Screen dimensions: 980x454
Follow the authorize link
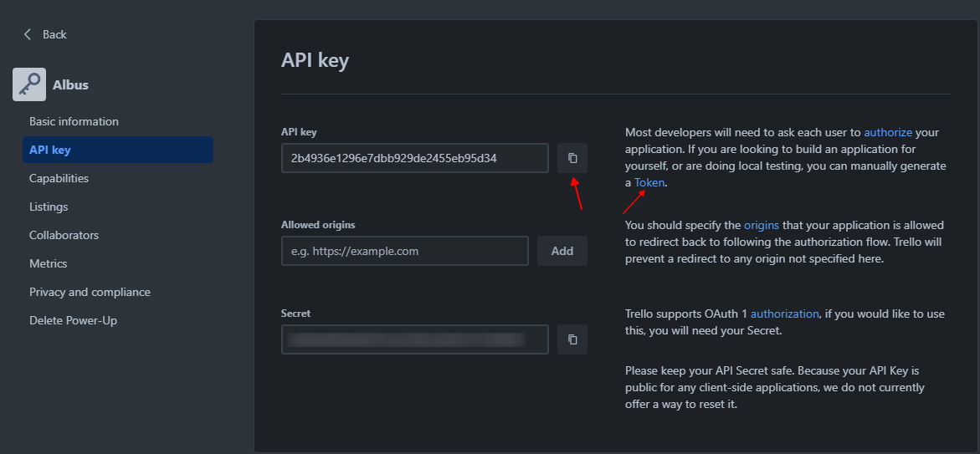click(888, 132)
